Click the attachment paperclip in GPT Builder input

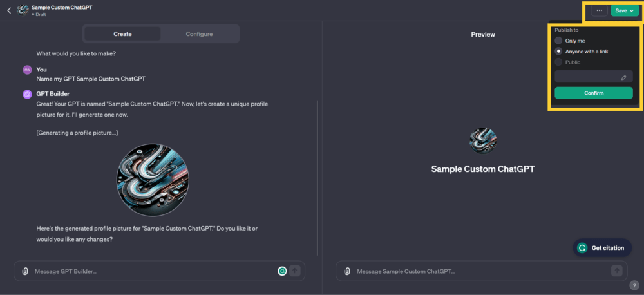[x=25, y=271]
